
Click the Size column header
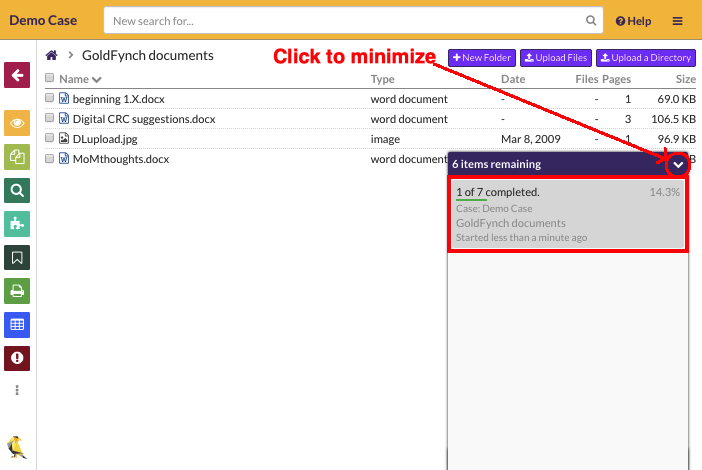coord(686,79)
